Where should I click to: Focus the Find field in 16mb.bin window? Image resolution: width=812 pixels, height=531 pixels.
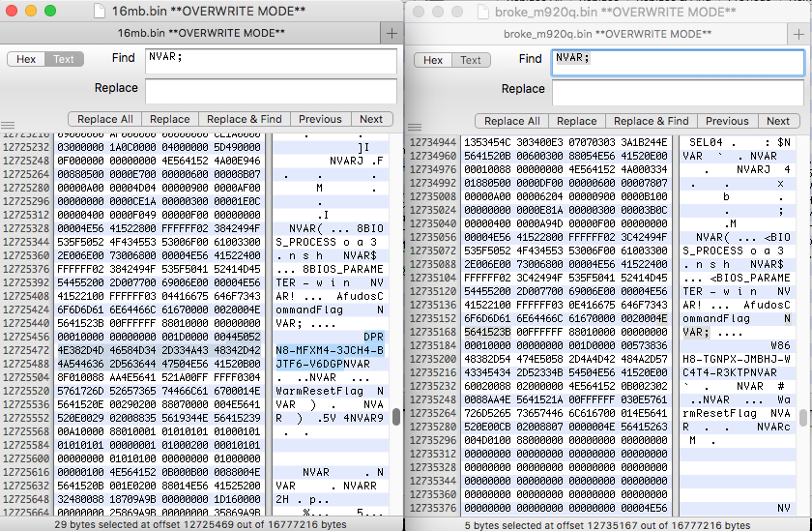click(x=271, y=61)
